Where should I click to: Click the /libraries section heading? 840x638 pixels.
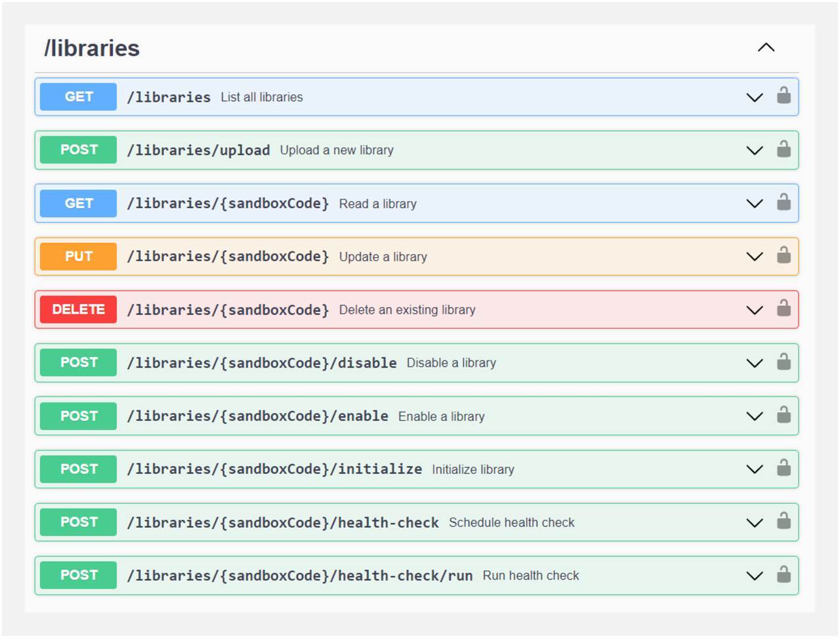[92, 48]
